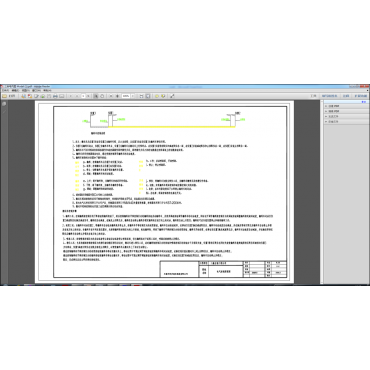Add a yellow sticky note comment
Viewport: 370px width, 370px height.
(157, 96)
